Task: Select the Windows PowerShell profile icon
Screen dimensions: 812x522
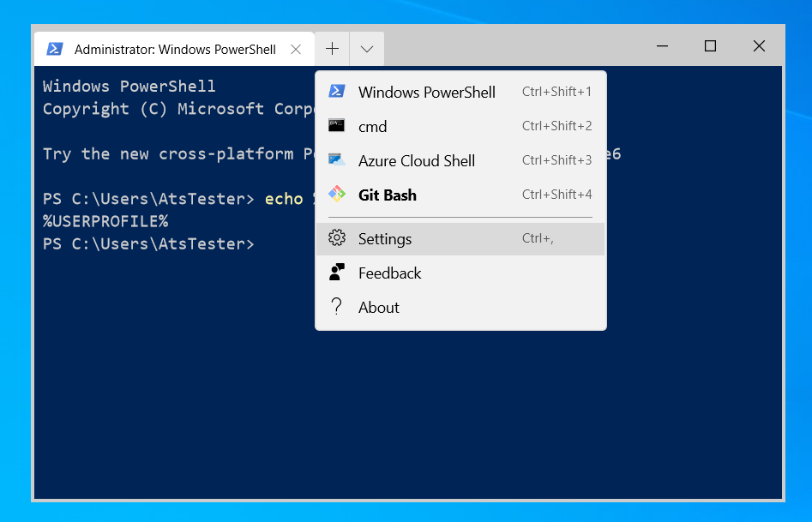Action: pyautogui.click(x=337, y=92)
